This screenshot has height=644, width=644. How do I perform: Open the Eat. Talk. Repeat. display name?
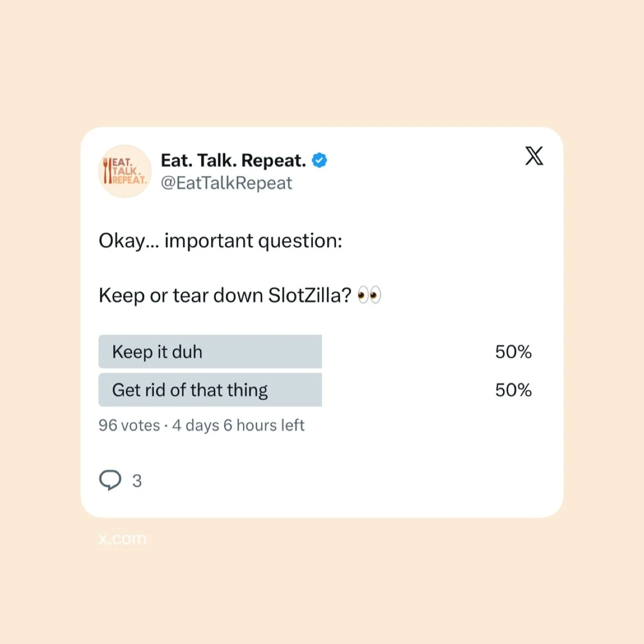(x=233, y=160)
